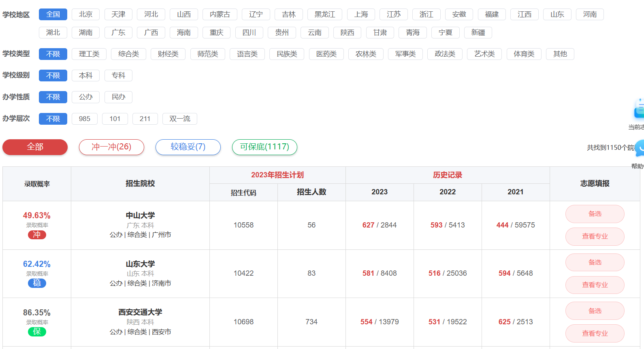The image size is (644, 349).
Task: Show 全部 results tab
Action: click(x=35, y=147)
